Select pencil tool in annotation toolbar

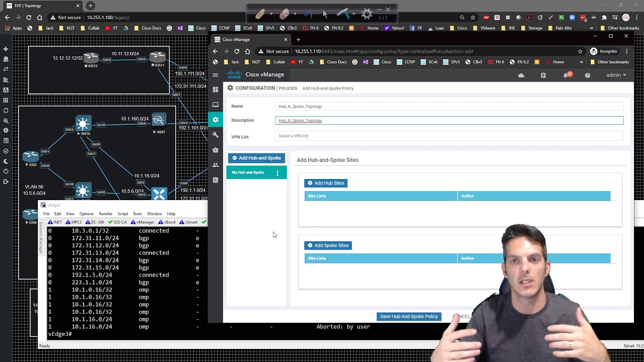pos(260,14)
